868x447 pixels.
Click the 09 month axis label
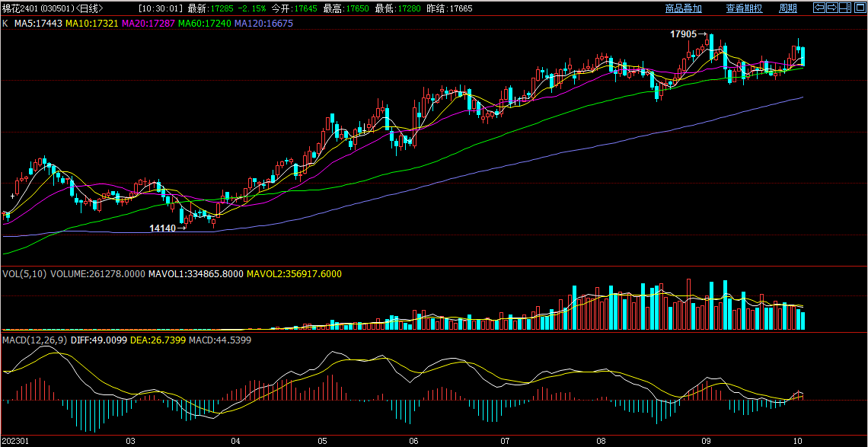pos(706,442)
